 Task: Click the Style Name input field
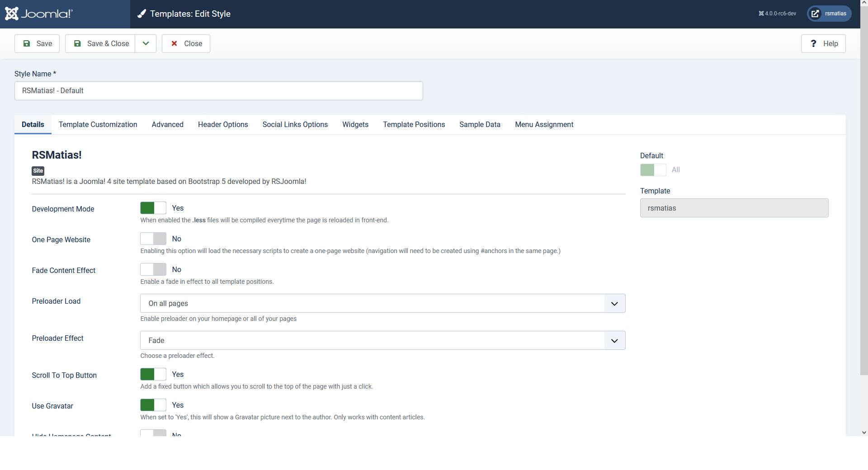point(219,91)
